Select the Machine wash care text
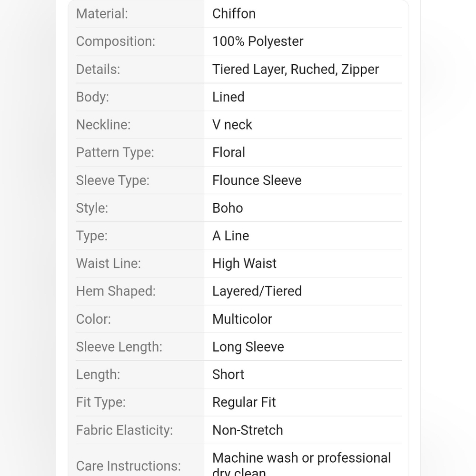The height and width of the screenshot is (476, 476). pyautogui.click(x=301, y=464)
